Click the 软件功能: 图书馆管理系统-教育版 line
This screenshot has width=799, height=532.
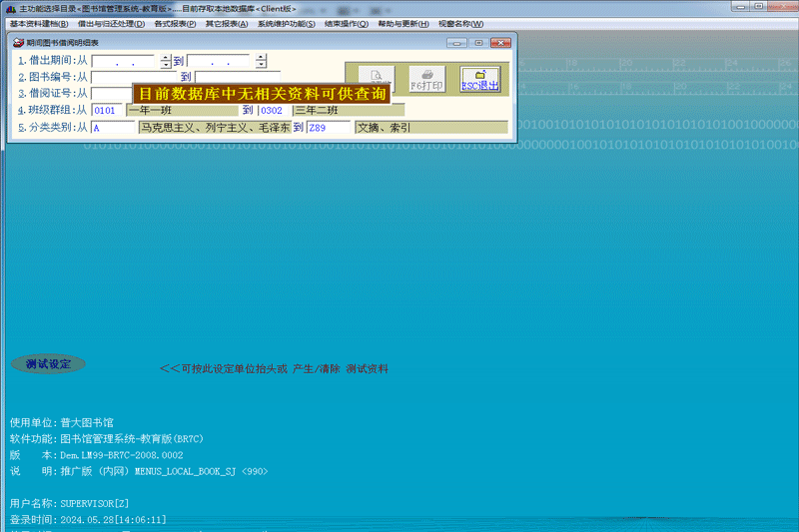tap(107, 439)
